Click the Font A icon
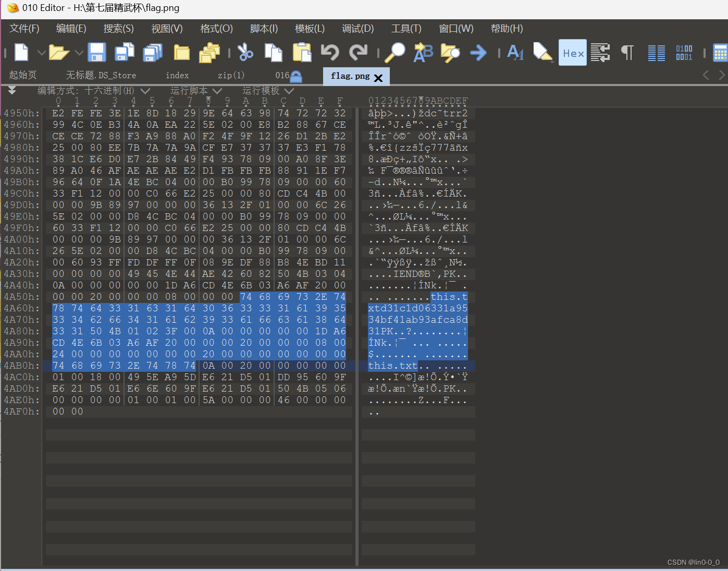Image resolution: width=728 pixels, height=571 pixels. coord(515,53)
